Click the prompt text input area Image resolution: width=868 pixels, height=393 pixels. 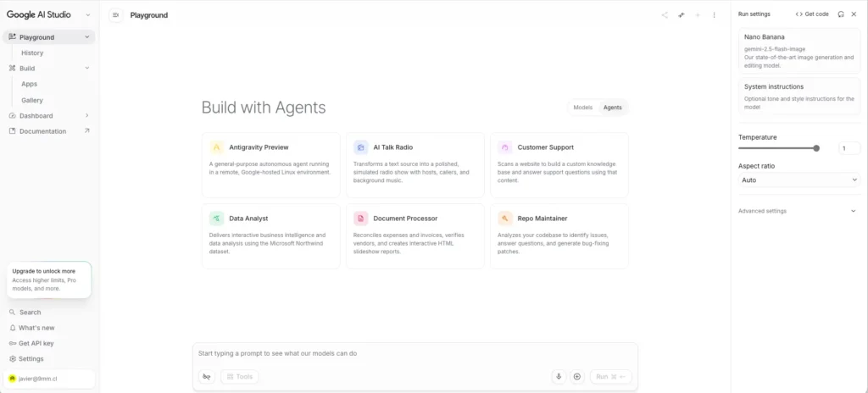pyautogui.click(x=415, y=353)
